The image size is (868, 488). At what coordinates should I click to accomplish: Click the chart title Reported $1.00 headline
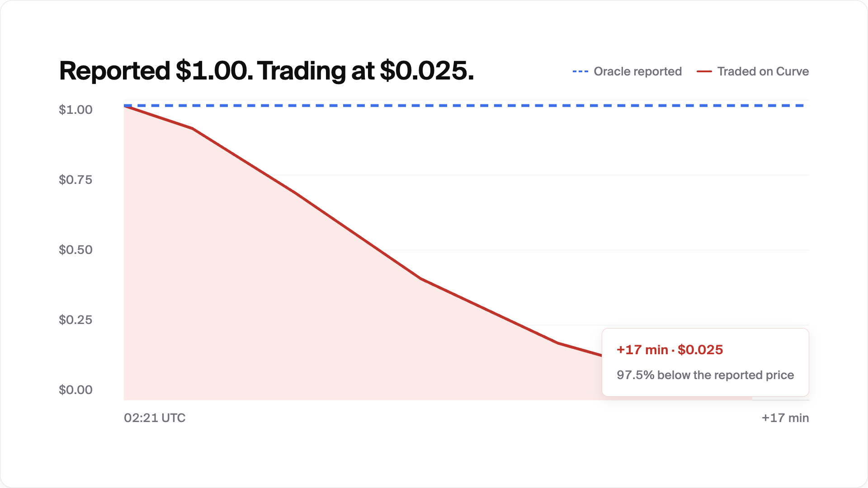267,71
